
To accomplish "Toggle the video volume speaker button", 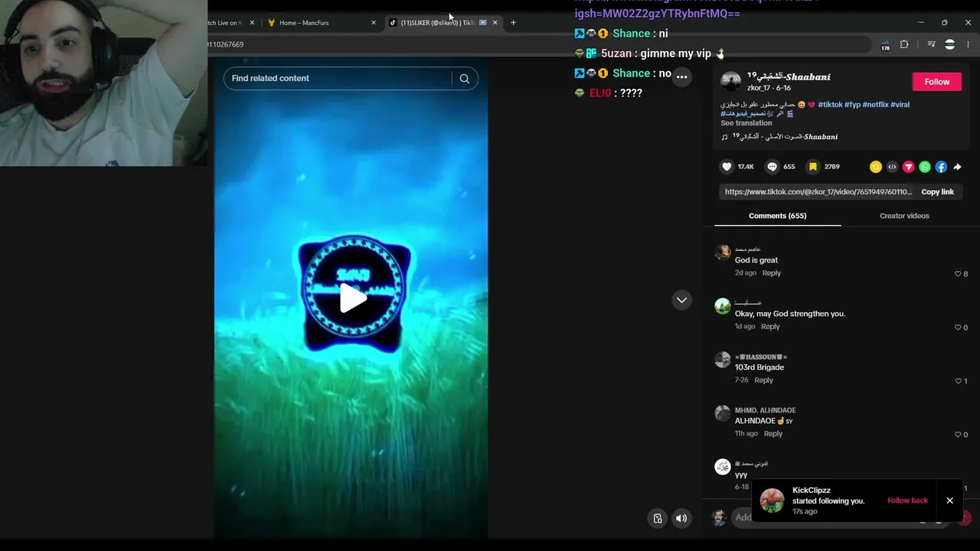I will [681, 518].
